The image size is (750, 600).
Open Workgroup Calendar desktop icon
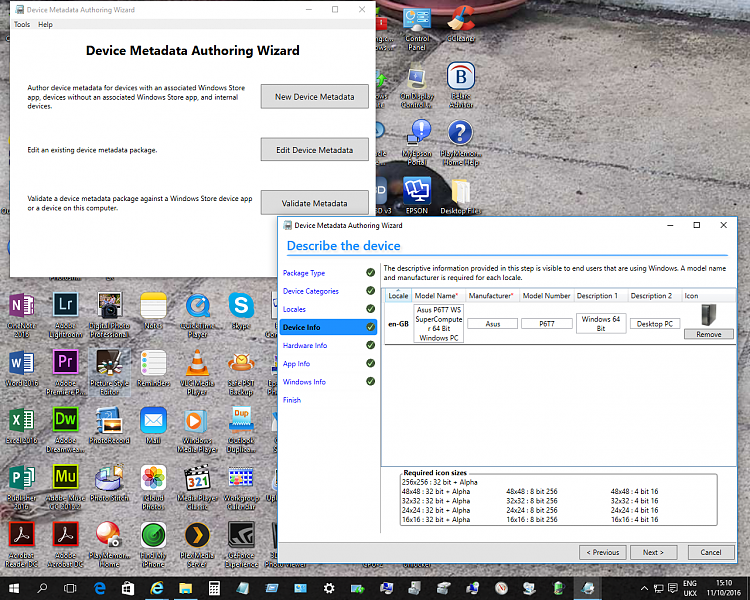(241, 488)
